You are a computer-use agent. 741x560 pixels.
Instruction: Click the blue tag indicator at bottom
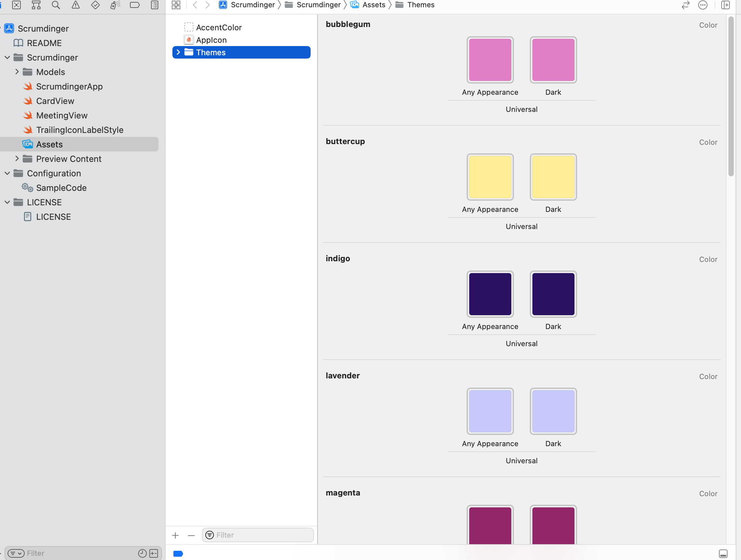178,553
